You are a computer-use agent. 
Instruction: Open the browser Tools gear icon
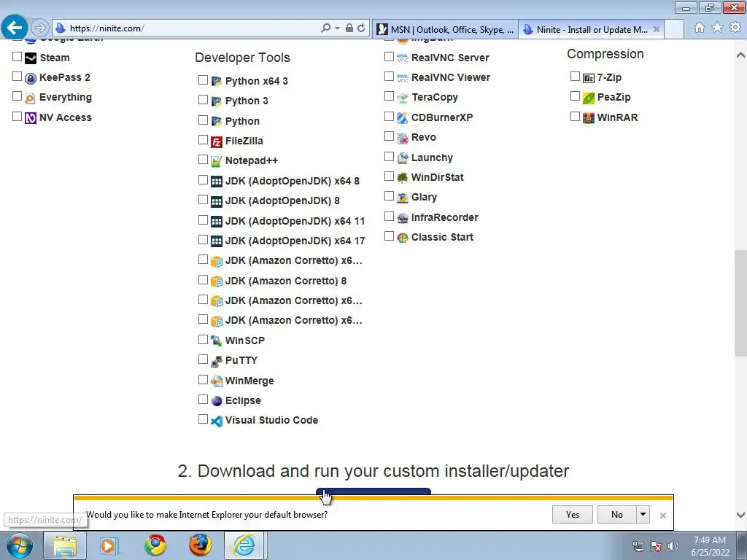735,28
